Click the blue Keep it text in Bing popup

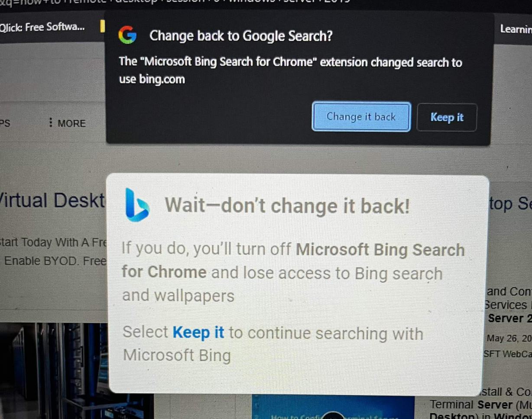pyautogui.click(x=198, y=332)
